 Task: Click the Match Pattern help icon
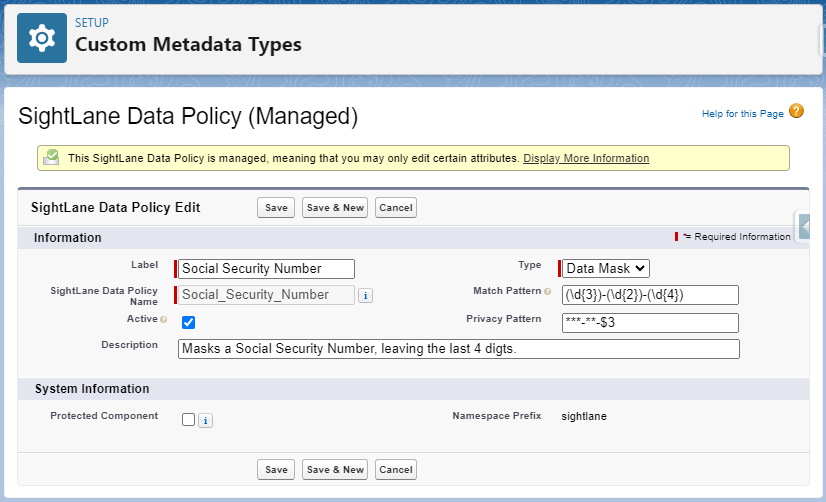[x=547, y=291]
